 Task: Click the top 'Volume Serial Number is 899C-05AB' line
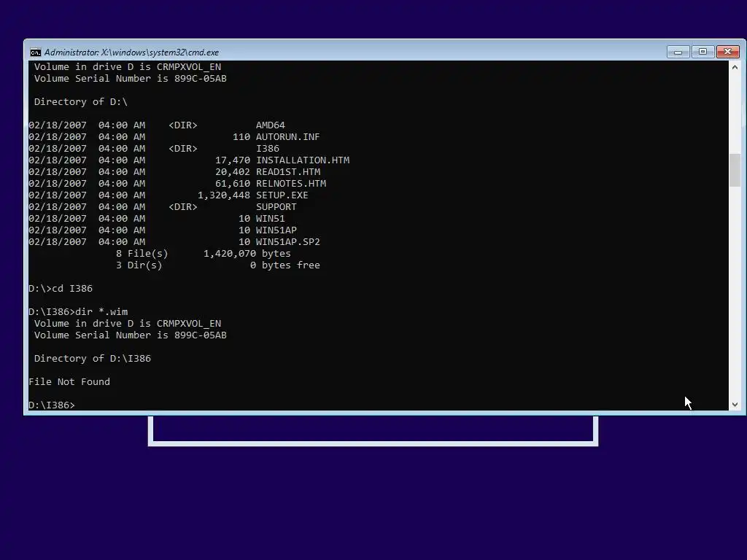(x=130, y=79)
